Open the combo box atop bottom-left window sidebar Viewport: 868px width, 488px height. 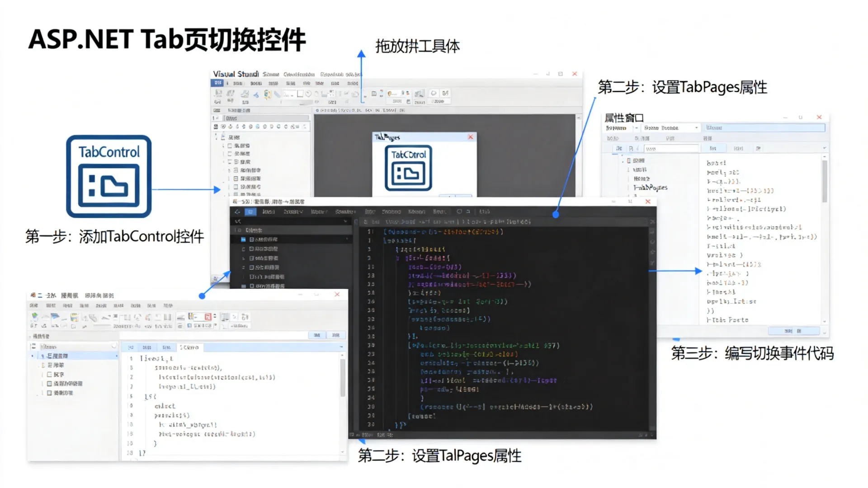pos(78,347)
